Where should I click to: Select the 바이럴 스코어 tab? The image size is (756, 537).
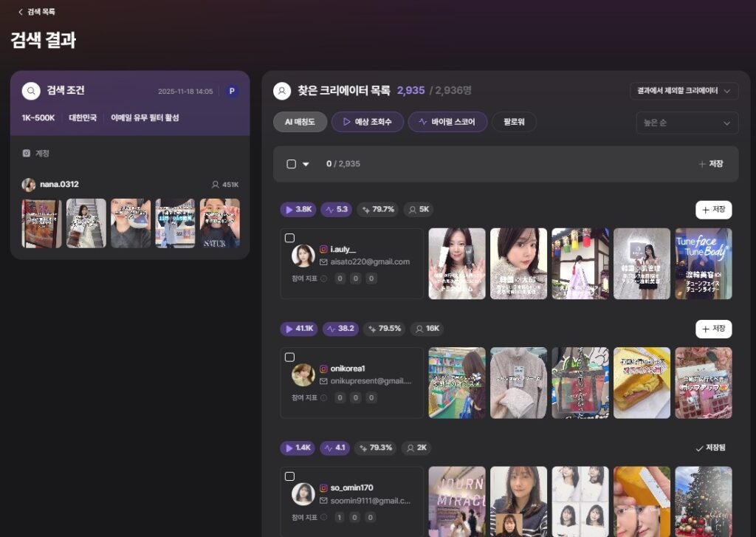[447, 122]
